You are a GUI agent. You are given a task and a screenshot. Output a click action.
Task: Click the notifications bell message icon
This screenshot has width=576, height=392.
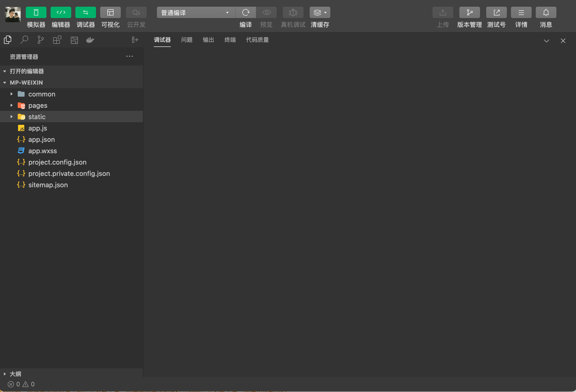pos(546,12)
